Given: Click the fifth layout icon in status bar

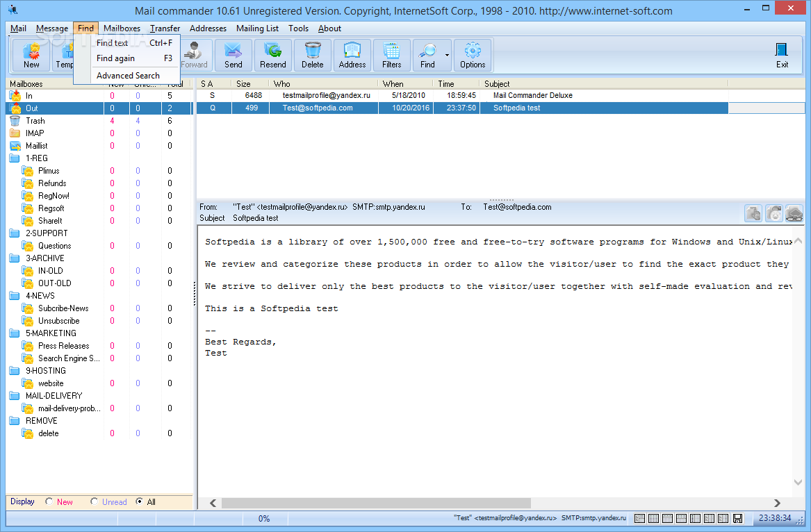Looking at the screenshot, I should [x=696, y=518].
